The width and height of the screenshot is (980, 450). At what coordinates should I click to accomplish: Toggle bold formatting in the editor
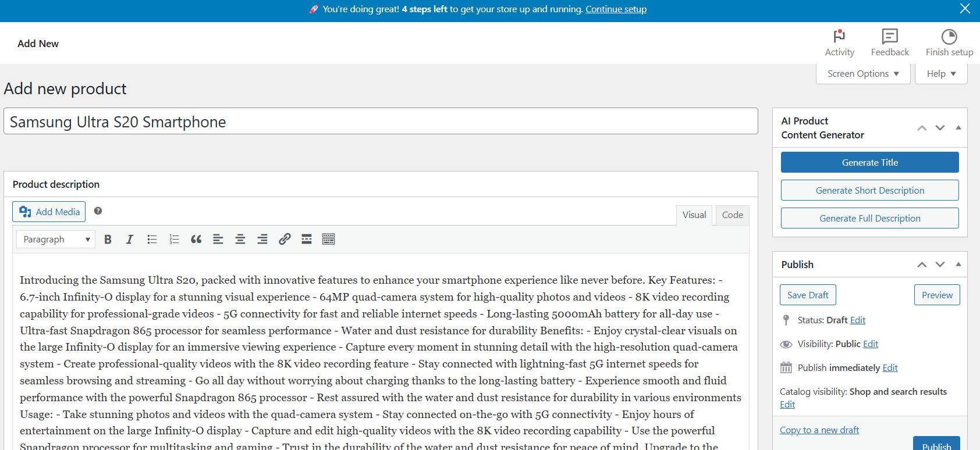(108, 240)
